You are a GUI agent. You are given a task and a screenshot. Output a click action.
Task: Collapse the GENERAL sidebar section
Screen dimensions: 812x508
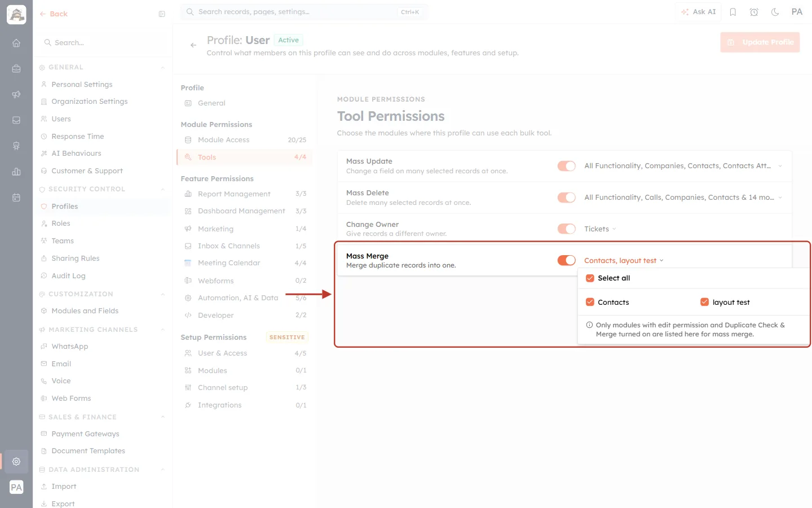(162, 68)
